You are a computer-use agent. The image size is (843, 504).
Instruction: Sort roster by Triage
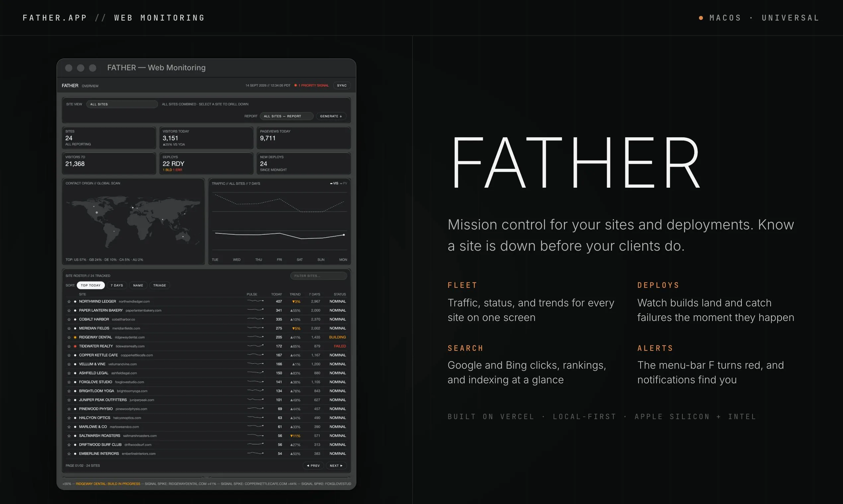[x=159, y=285]
